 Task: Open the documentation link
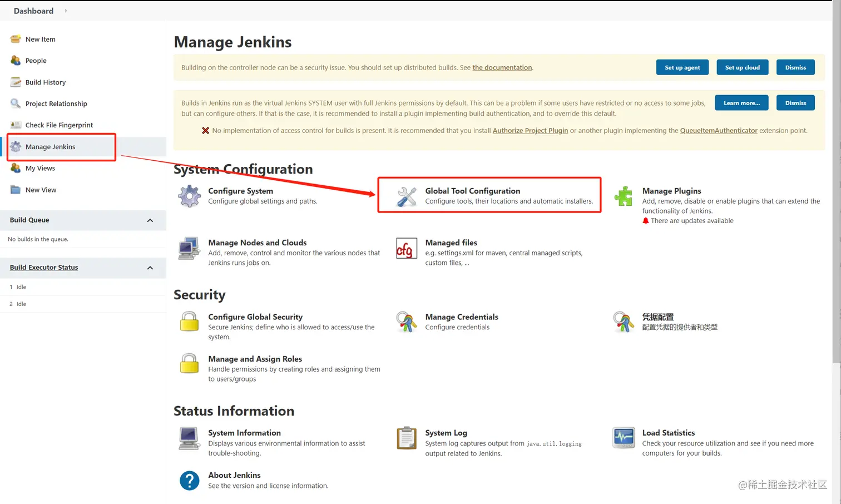click(x=502, y=68)
